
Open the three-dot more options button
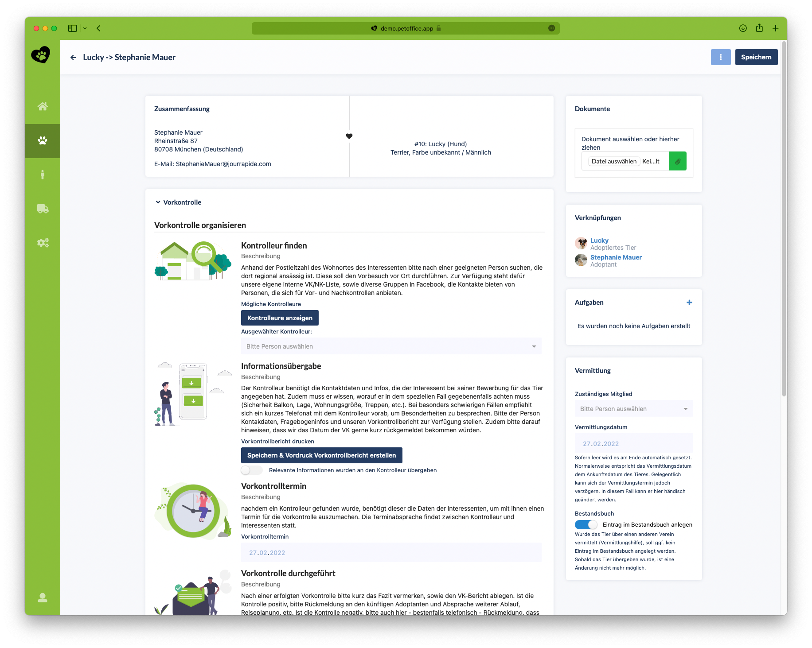point(721,57)
